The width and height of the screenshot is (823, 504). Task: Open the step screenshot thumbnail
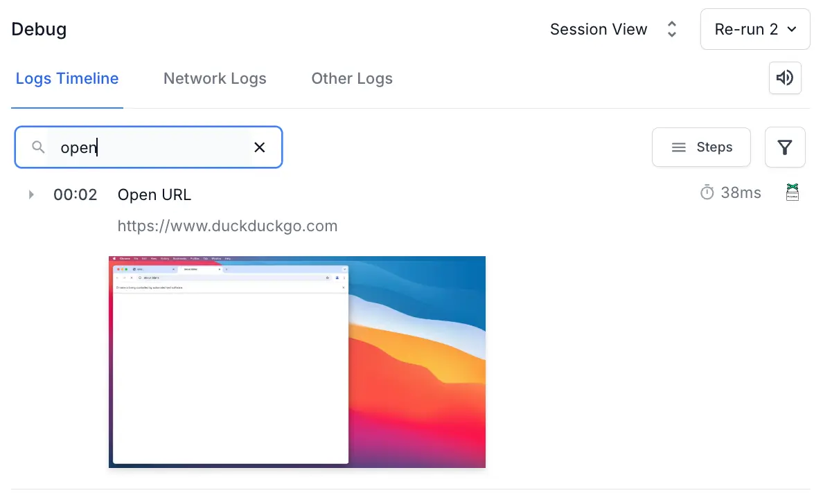pos(297,361)
